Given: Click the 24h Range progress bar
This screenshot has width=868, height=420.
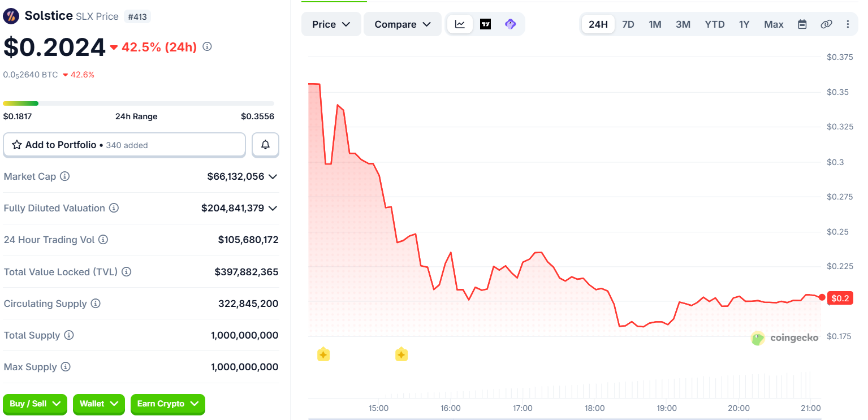Looking at the screenshot, I should click(x=139, y=103).
